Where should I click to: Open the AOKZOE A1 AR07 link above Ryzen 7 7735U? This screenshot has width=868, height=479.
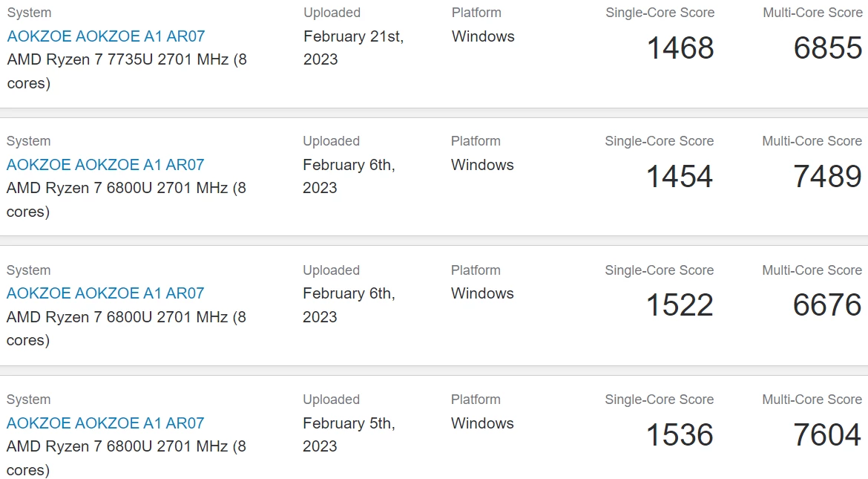106,36
